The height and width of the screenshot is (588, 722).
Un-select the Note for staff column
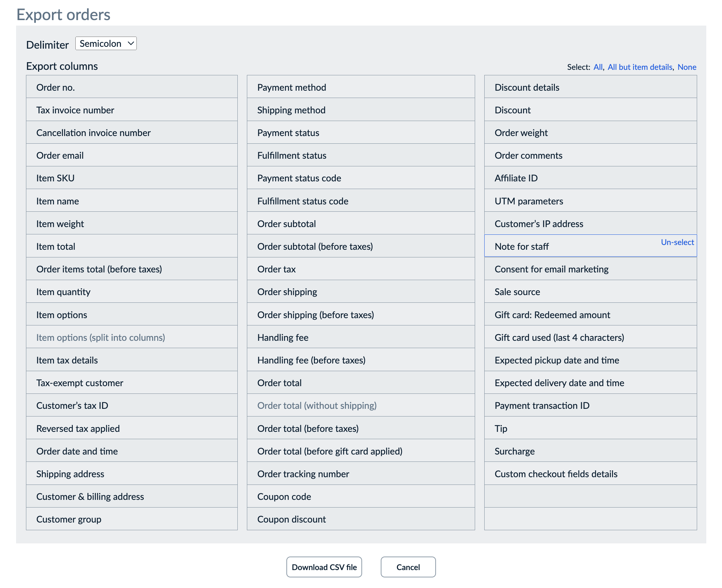click(677, 242)
